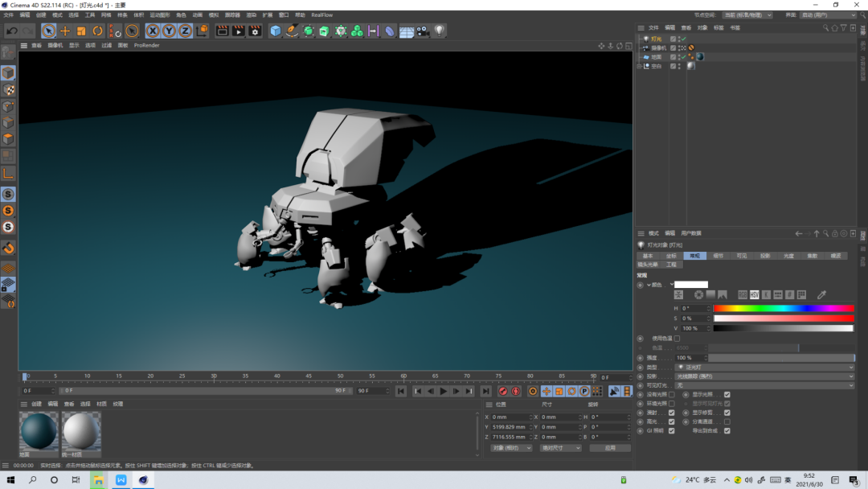868x489 pixels.
Task: Toggle the coordinate system cube icon
Action: 202,31
